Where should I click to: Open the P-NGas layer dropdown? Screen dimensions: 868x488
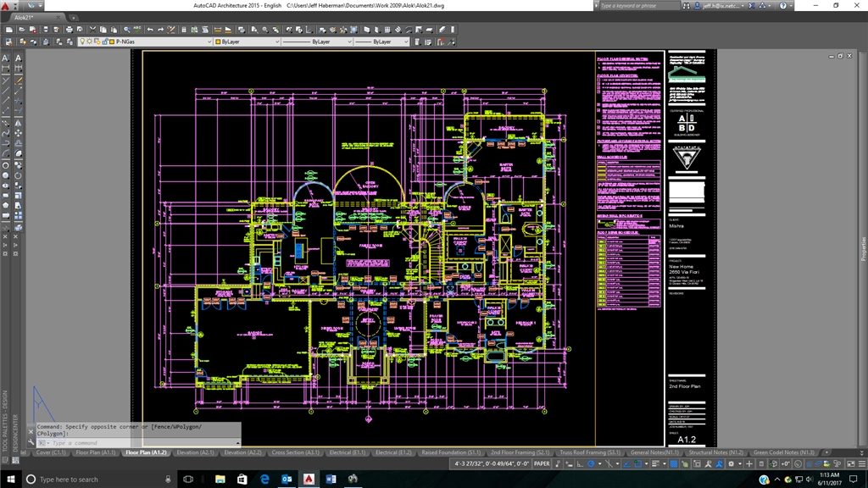211,40
